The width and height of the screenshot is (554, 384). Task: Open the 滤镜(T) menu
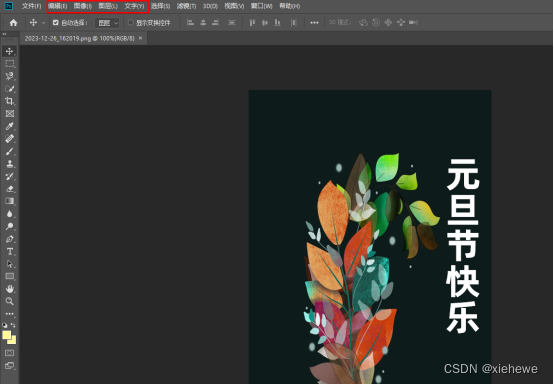(x=186, y=6)
